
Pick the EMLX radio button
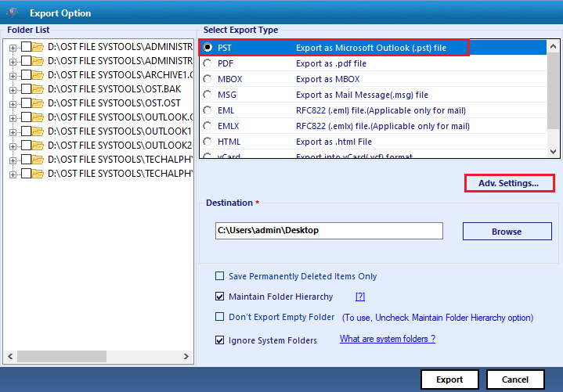[208, 126]
